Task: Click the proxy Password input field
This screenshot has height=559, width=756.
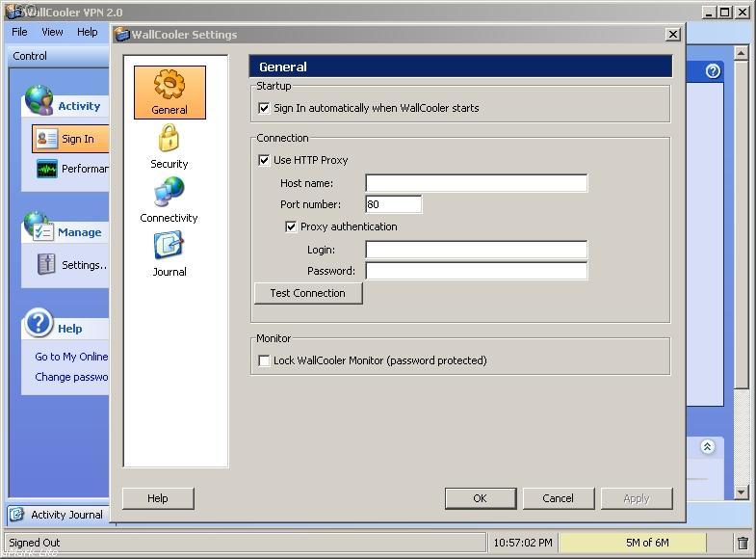Action: [x=477, y=271]
